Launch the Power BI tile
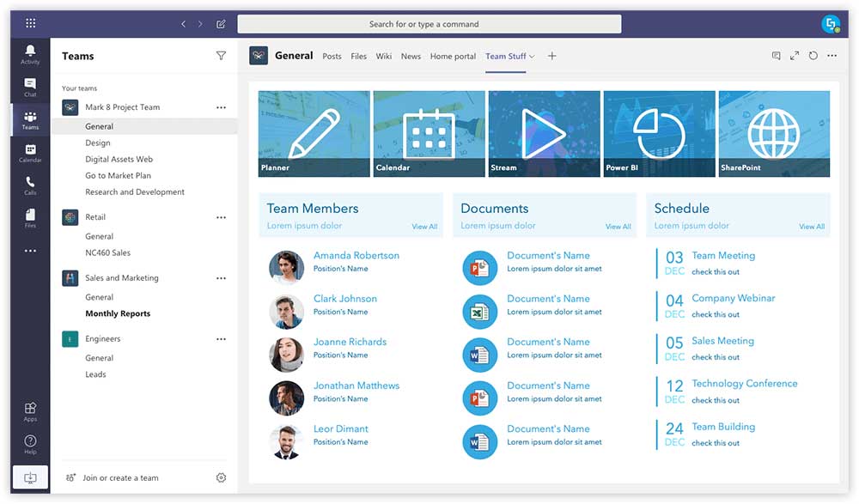The width and height of the screenshot is (859, 504). tap(659, 133)
